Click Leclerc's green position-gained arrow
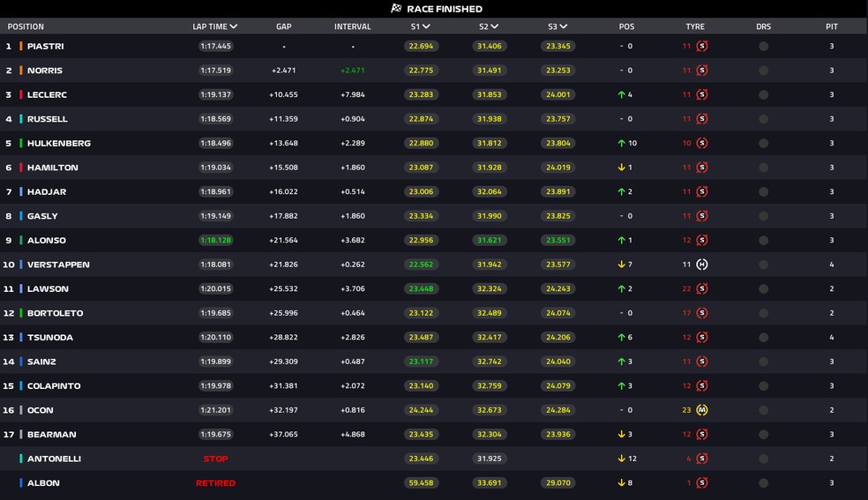 click(x=621, y=94)
